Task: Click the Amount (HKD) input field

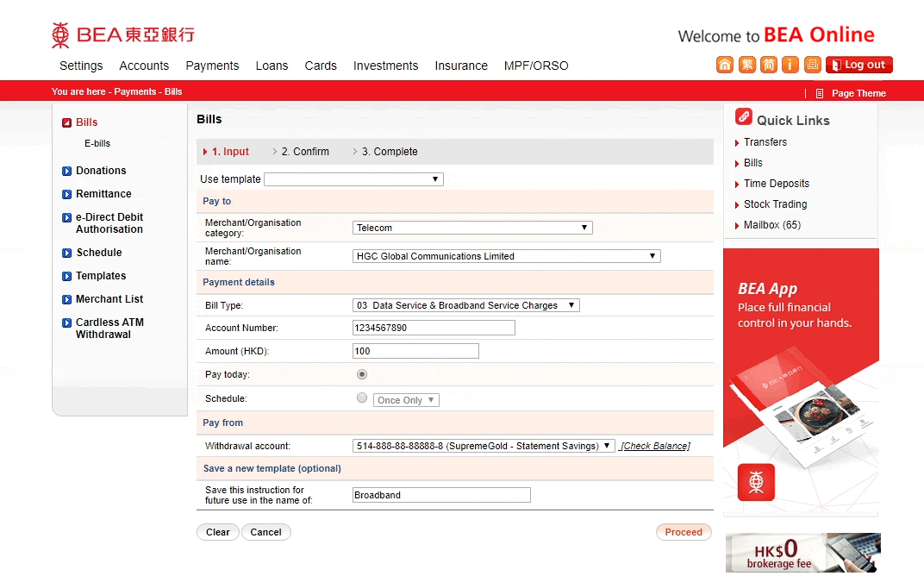Action: point(415,352)
